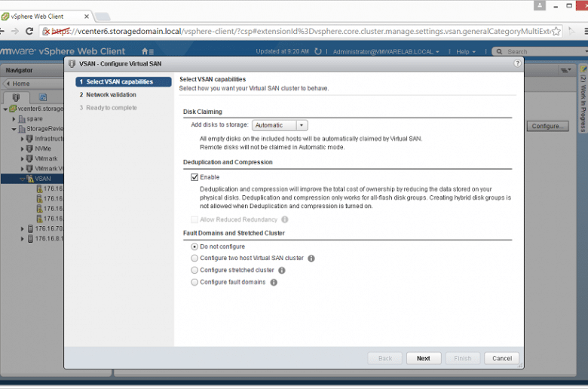Click the Back button
The width and height of the screenshot is (588, 389).
385,358
